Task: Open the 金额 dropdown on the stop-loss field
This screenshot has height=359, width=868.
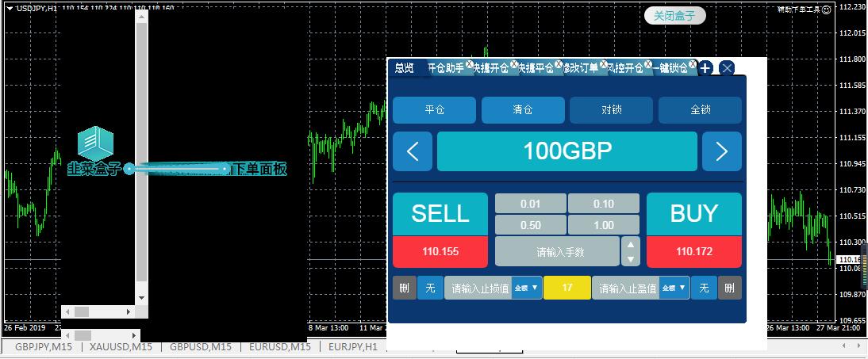Action: click(527, 288)
